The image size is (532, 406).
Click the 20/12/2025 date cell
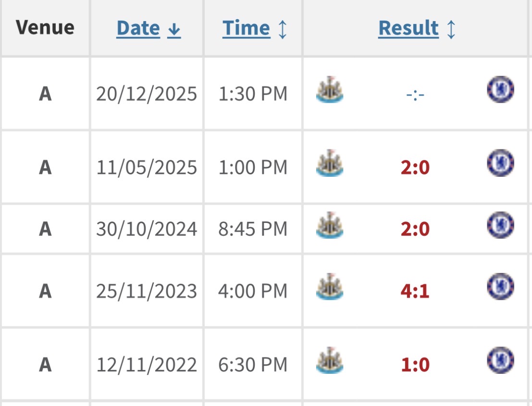click(147, 94)
